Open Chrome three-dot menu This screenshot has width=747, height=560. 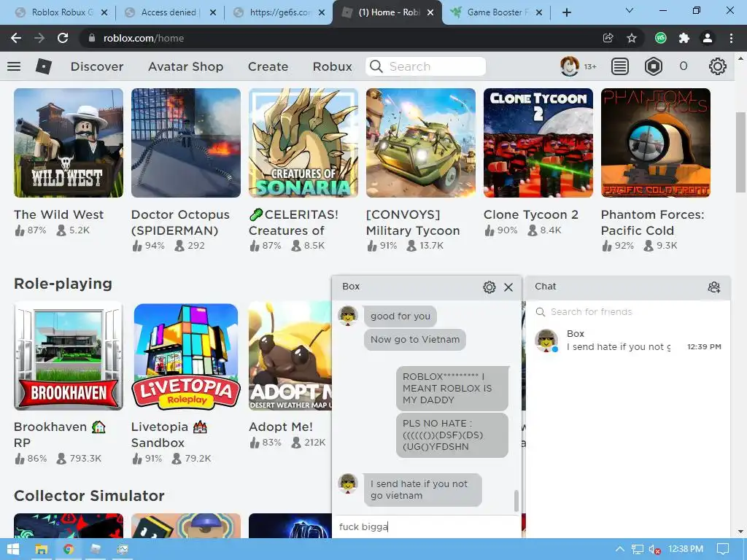[731, 38]
